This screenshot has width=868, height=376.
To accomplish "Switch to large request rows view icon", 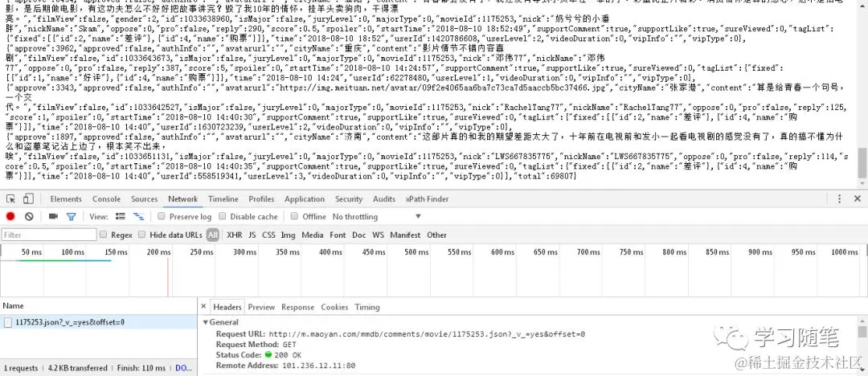I will (x=120, y=216).
